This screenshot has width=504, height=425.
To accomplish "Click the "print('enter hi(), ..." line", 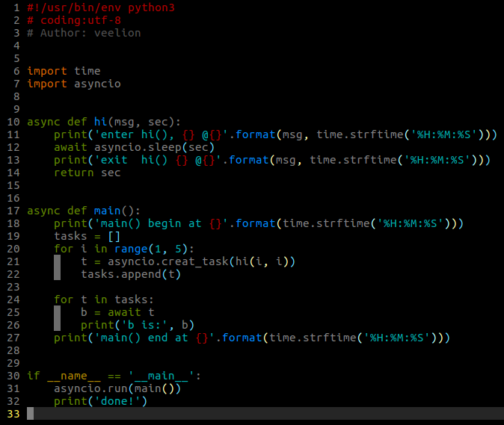I will click(x=275, y=134).
